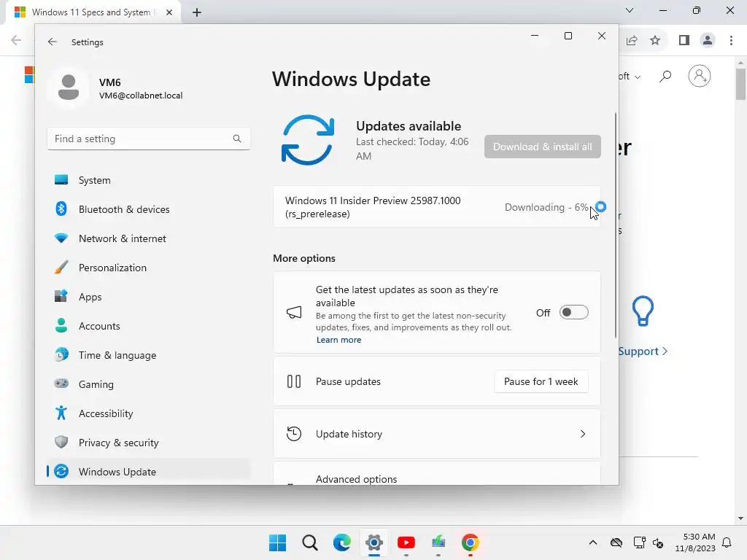
Task: Show hidden tray icons chevron
Action: pyautogui.click(x=592, y=542)
